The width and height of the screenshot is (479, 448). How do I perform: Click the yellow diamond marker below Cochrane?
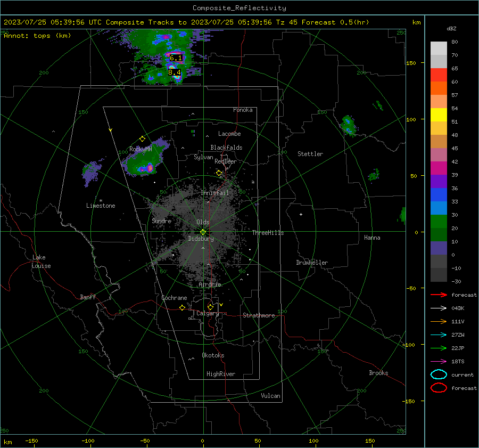pyautogui.click(x=183, y=307)
